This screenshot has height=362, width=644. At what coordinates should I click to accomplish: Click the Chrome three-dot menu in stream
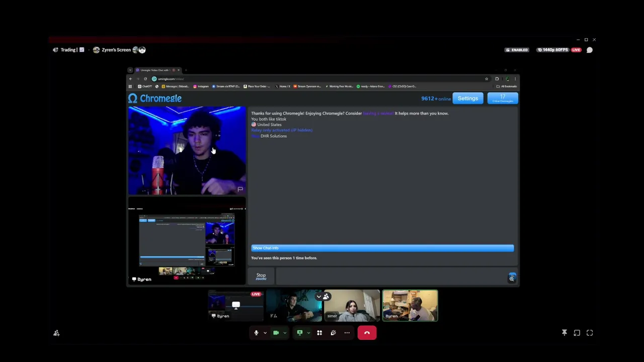(515, 79)
